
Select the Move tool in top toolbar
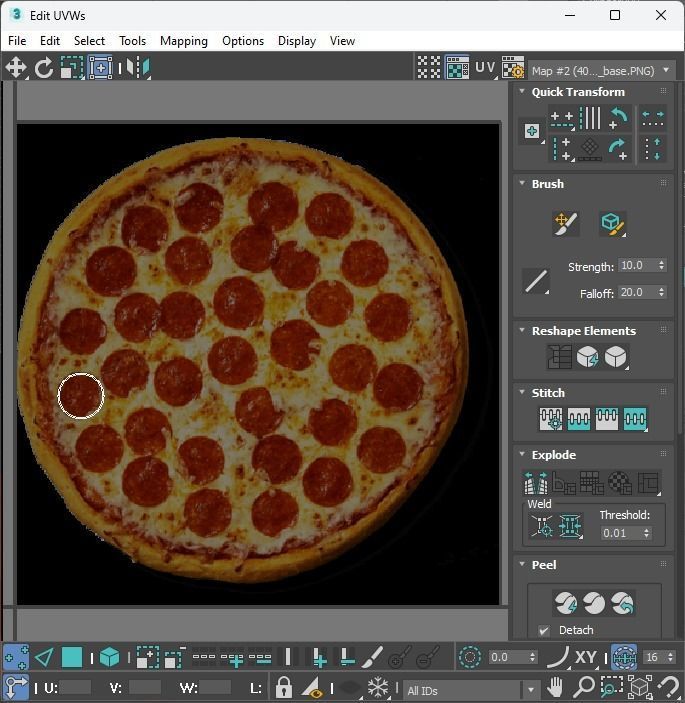(16, 68)
